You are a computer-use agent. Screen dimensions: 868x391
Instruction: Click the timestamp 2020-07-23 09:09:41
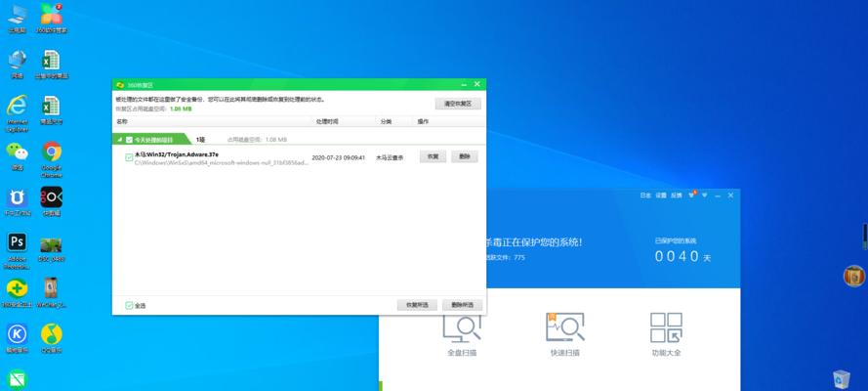pos(338,157)
